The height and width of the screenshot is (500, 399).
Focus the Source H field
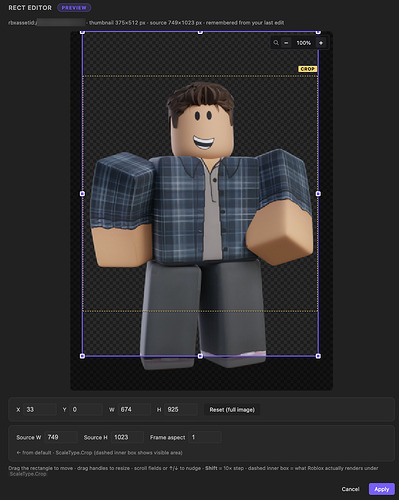coord(127,437)
